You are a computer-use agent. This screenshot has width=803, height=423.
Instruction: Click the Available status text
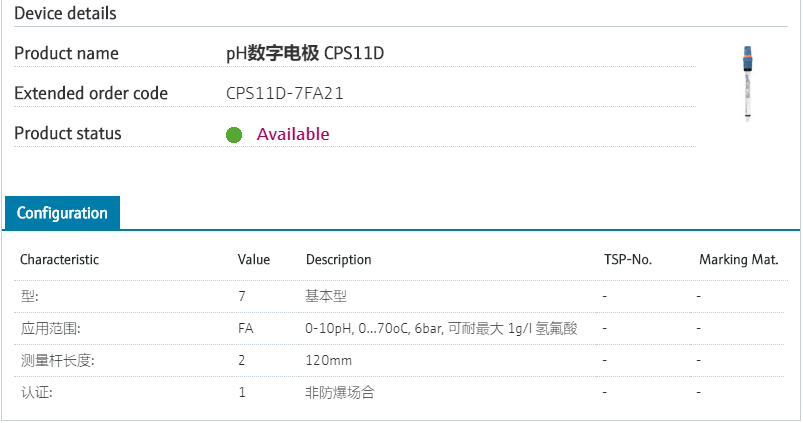point(293,134)
